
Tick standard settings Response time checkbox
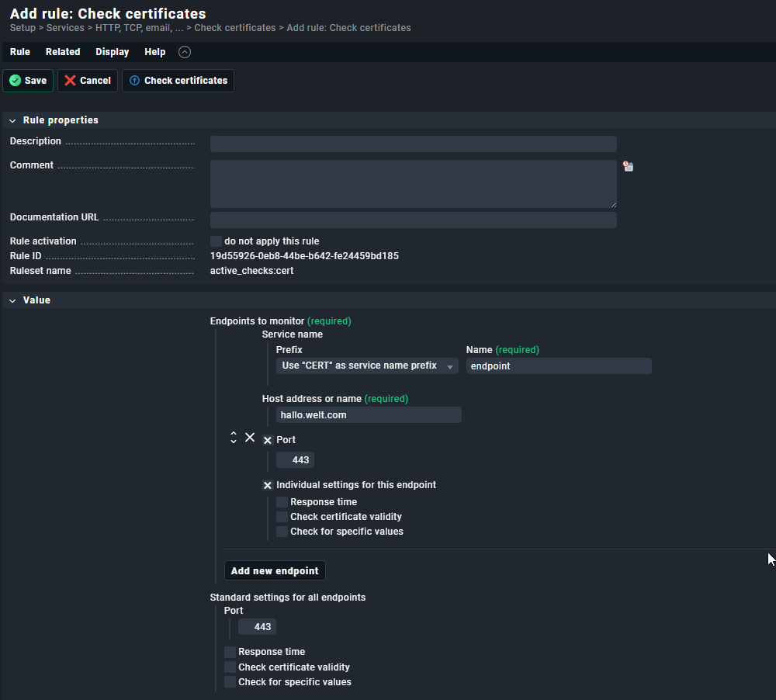click(x=230, y=653)
